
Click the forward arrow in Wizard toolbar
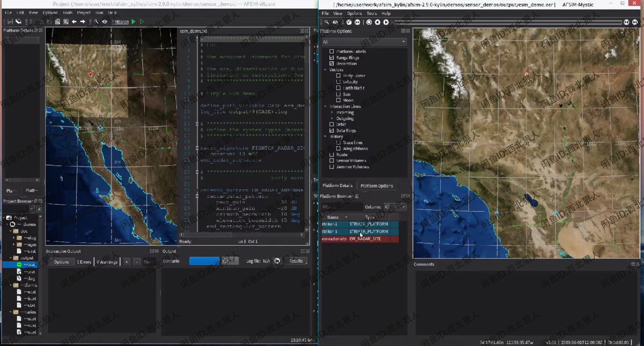83,22
